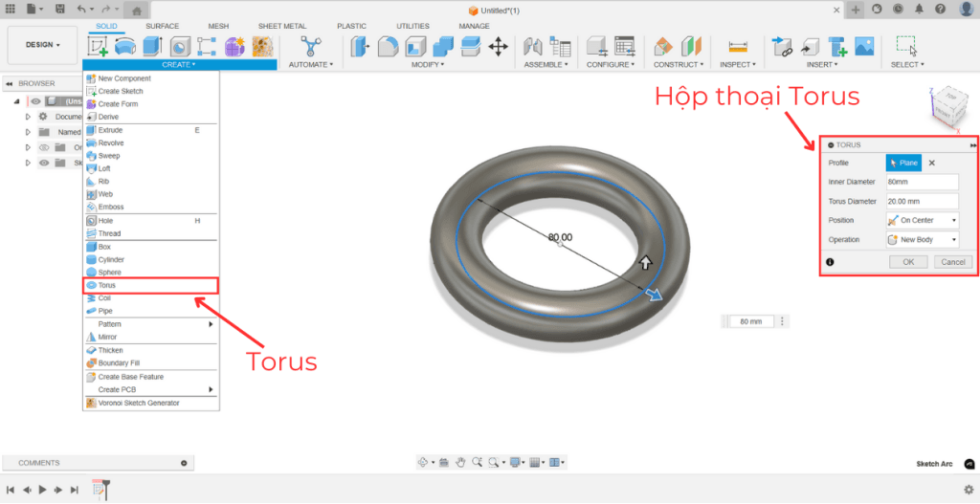The width and height of the screenshot is (980, 504).
Task: Click the Select tool icon
Action: [x=905, y=46]
